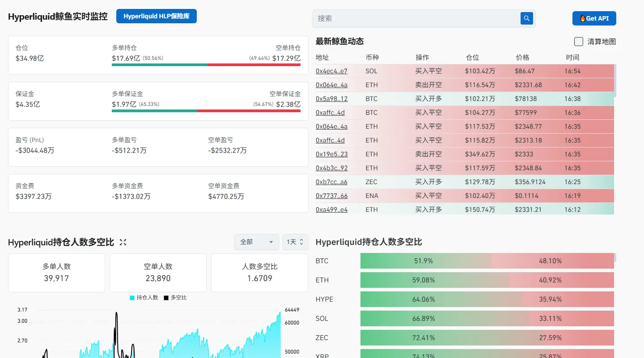Click the 空单盈亏 value -$2532.27万

pos(227,151)
